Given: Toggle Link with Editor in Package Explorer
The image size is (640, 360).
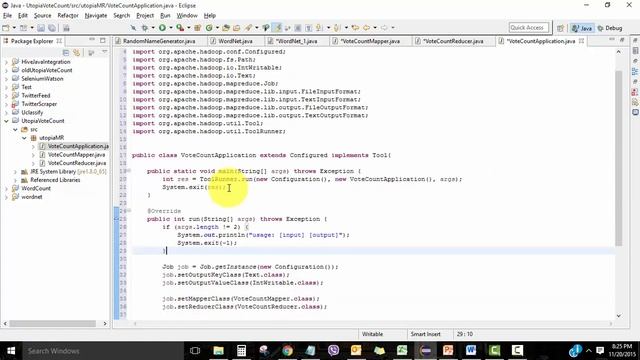Looking at the screenshot, I should (x=77, y=53).
